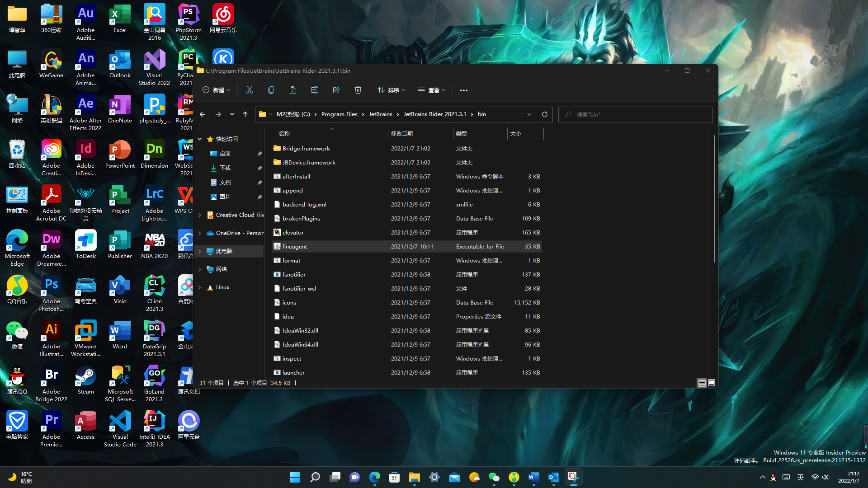Expand the 此电脑 tree node
The image size is (868, 488).
pyautogui.click(x=200, y=251)
